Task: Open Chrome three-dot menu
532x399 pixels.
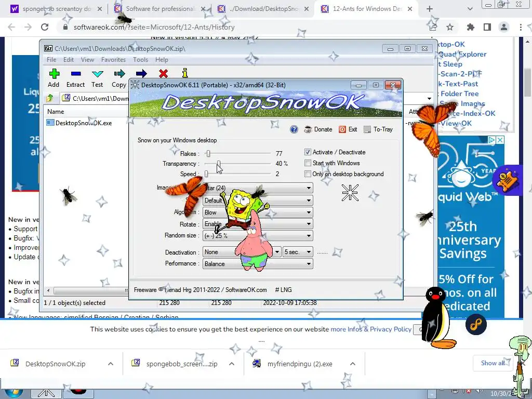Action: coord(521,27)
